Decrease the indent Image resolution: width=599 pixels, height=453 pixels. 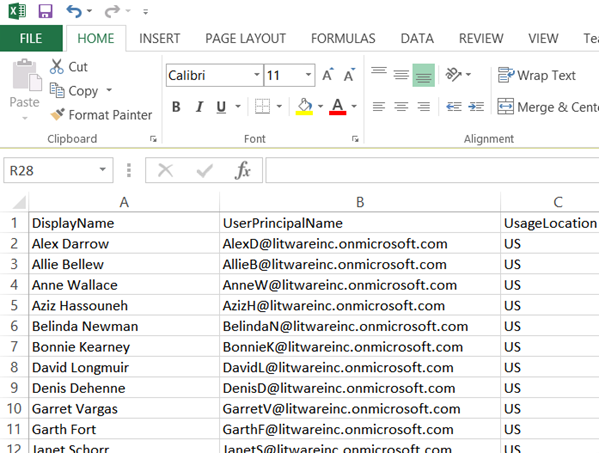pos(454,107)
